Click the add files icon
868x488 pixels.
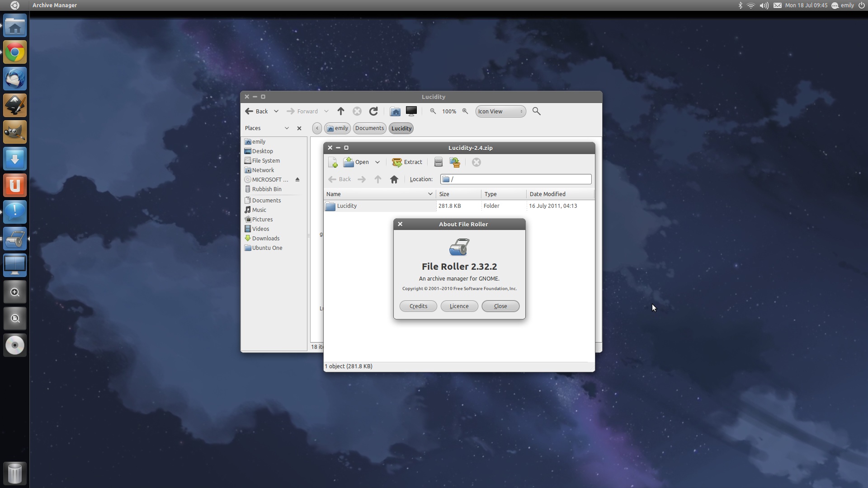438,162
